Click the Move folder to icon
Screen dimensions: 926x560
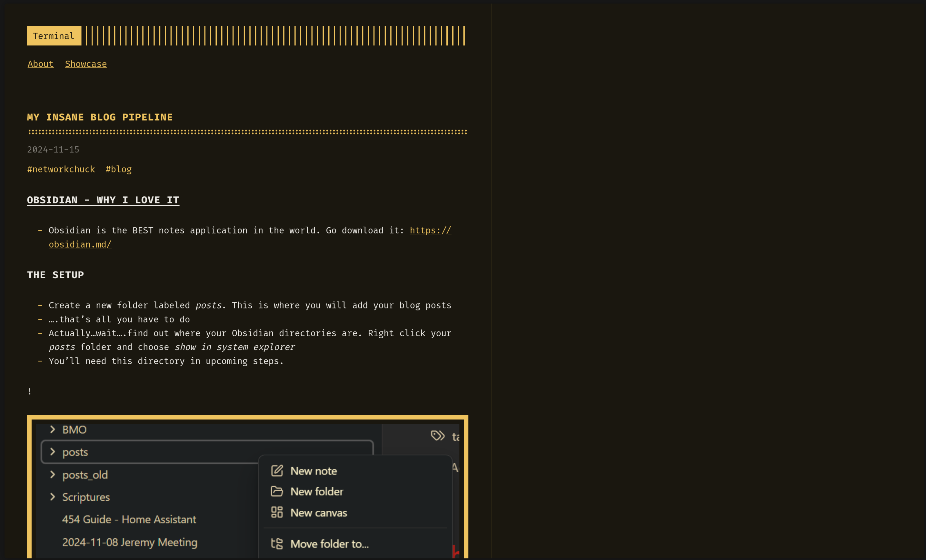coord(277,544)
